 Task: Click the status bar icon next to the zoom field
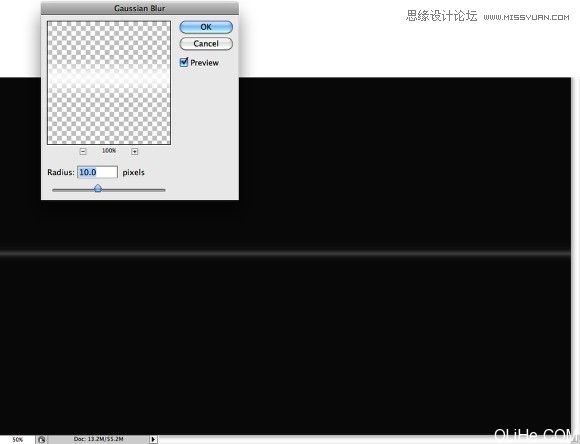pyautogui.click(x=41, y=440)
